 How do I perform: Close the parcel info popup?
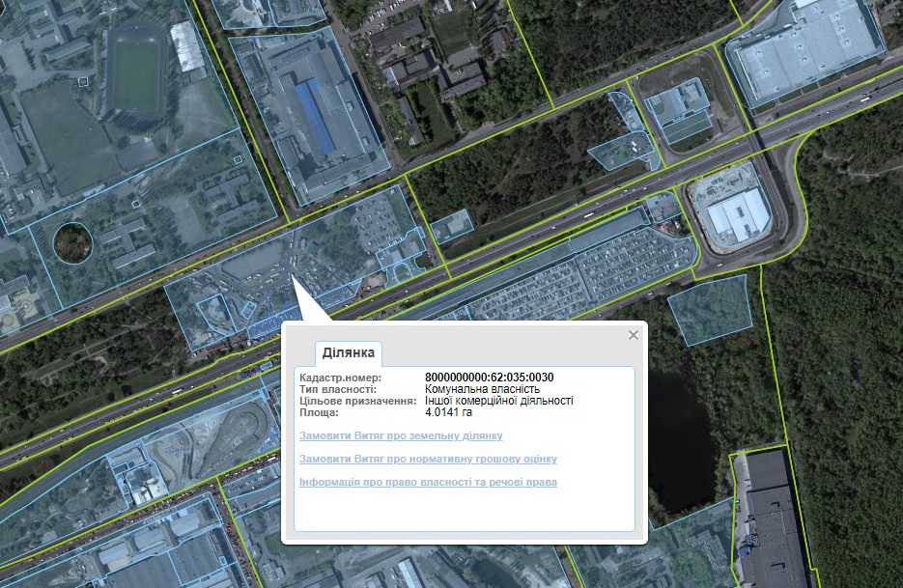click(634, 335)
